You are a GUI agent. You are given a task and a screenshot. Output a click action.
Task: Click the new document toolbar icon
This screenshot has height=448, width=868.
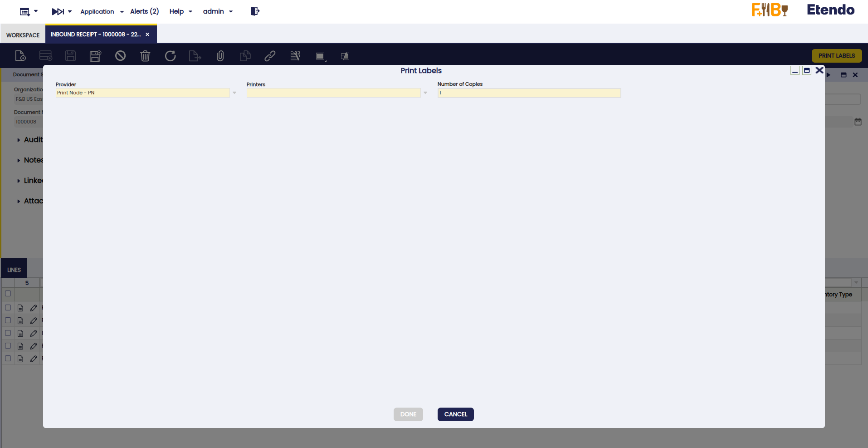click(20, 56)
